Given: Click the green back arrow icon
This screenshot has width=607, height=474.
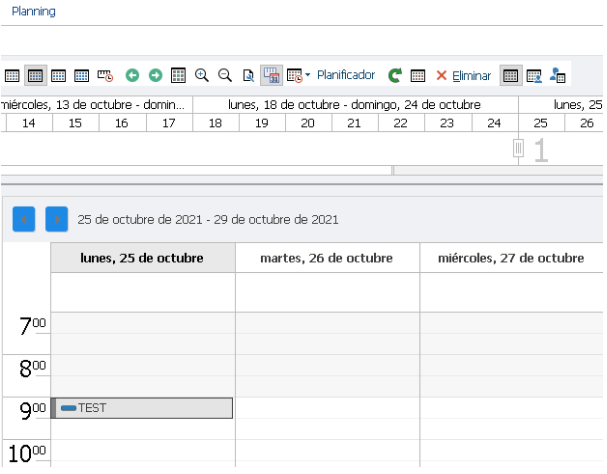Looking at the screenshot, I should pyautogui.click(x=132, y=75).
